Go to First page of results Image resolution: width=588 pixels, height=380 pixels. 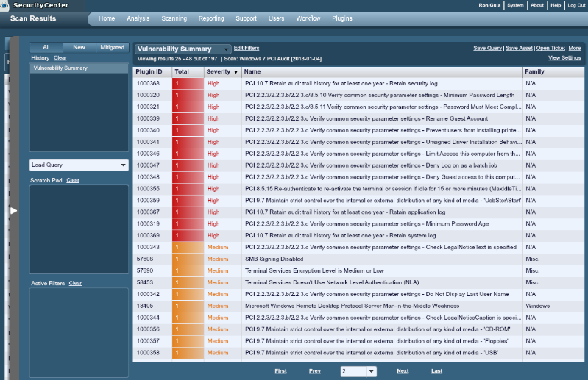pyautogui.click(x=280, y=371)
